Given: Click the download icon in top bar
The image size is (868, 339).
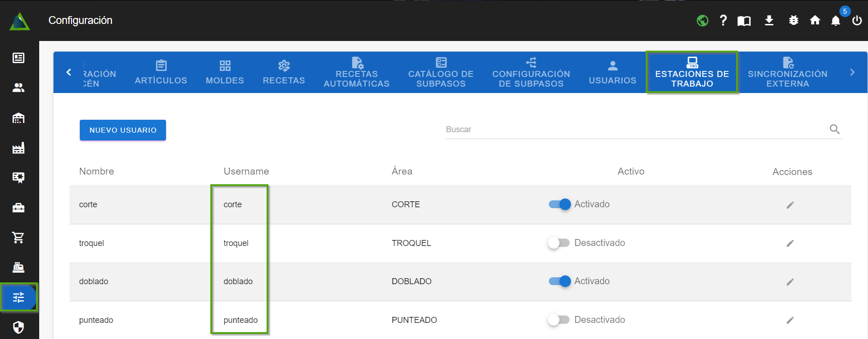Looking at the screenshot, I should [769, 20].
